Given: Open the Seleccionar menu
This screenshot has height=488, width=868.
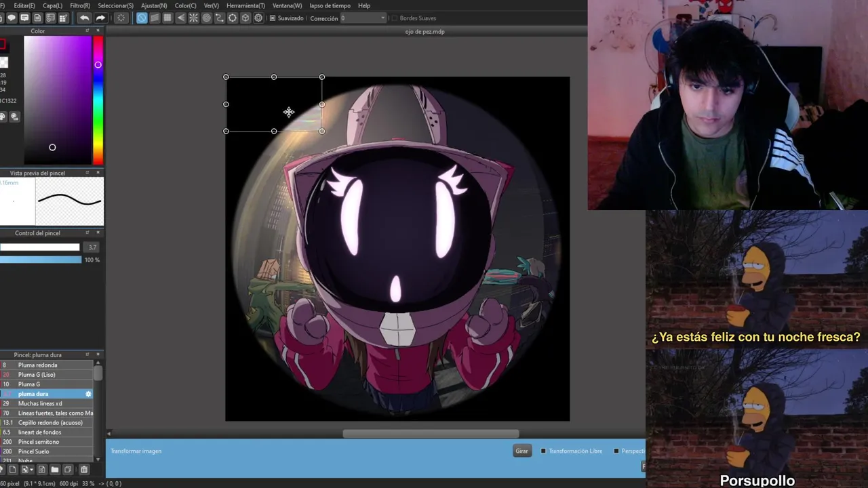Looking at the screenshot, I should [x=115, y=5].
